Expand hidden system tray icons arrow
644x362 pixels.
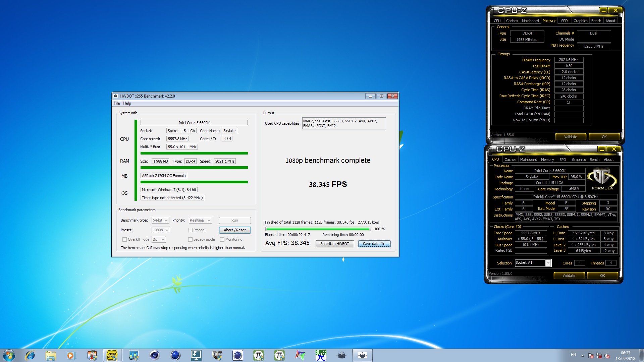[x=583, y=356]
